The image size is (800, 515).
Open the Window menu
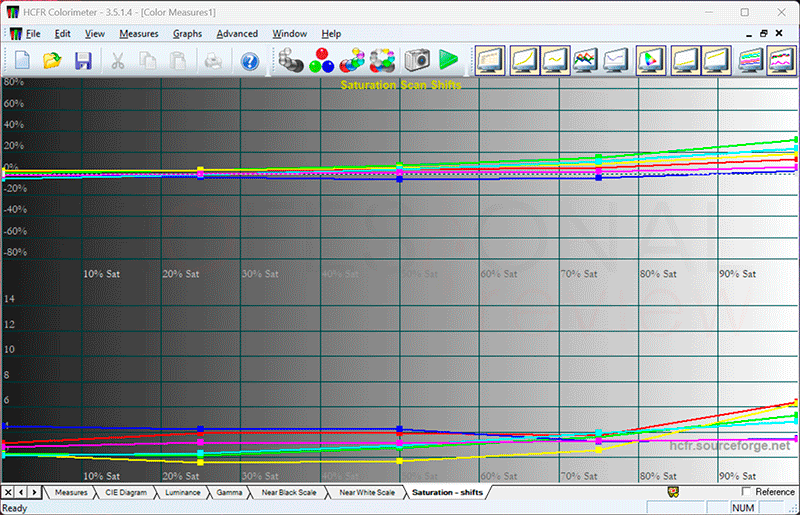[289, 34]
